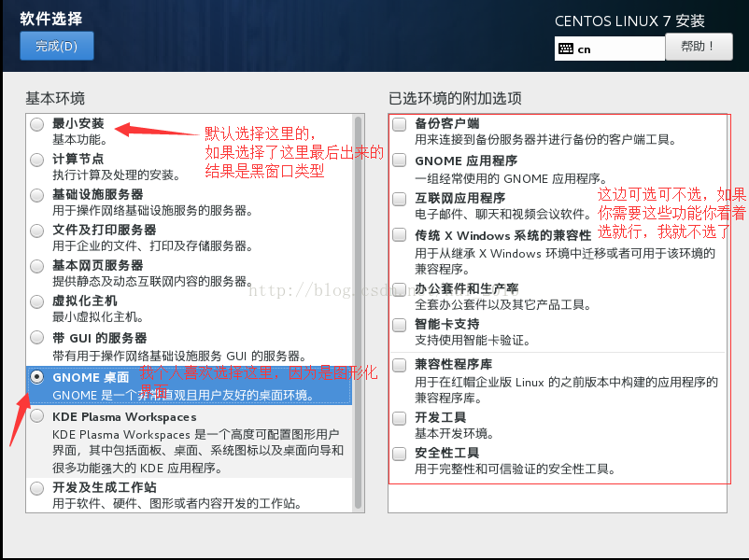749x560 pixels.
Task: Open the 帮助! help button
Action: pyautogui.click(x=699, y=47)
